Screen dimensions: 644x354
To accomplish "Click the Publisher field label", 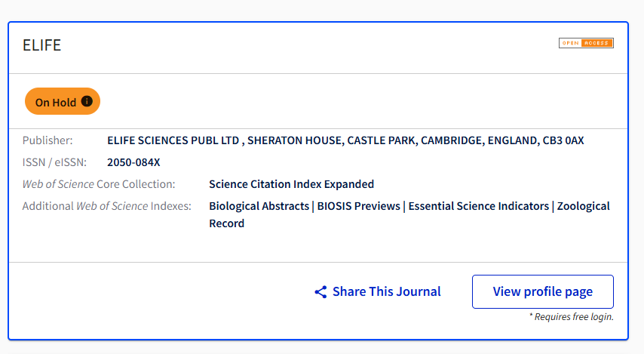I will coord(48,140).
